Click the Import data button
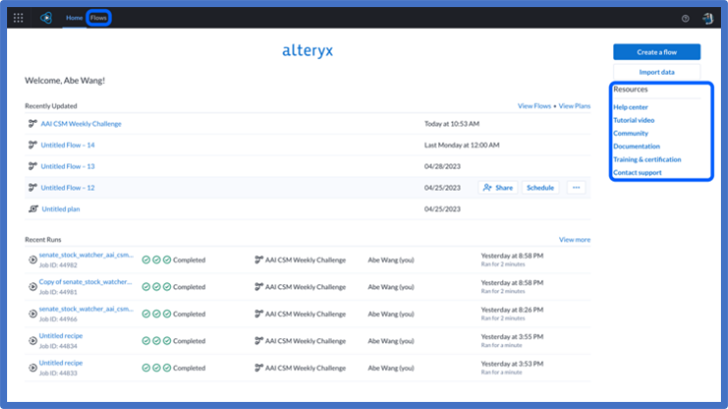 tap(656, 72)
